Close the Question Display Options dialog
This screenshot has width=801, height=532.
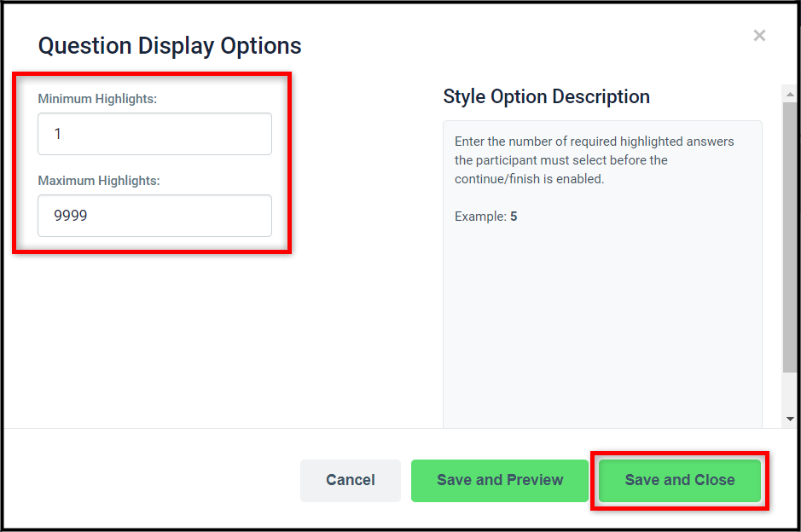pyautogui.click(x=759, y=36)
